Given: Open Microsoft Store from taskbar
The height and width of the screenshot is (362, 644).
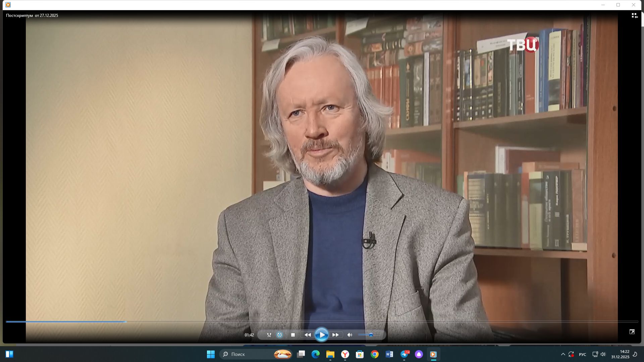Looking at the screenshot, I should tap(360, 354).
